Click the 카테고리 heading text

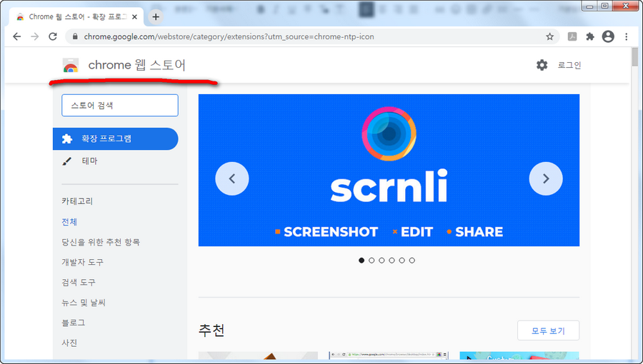pos(77,201)
